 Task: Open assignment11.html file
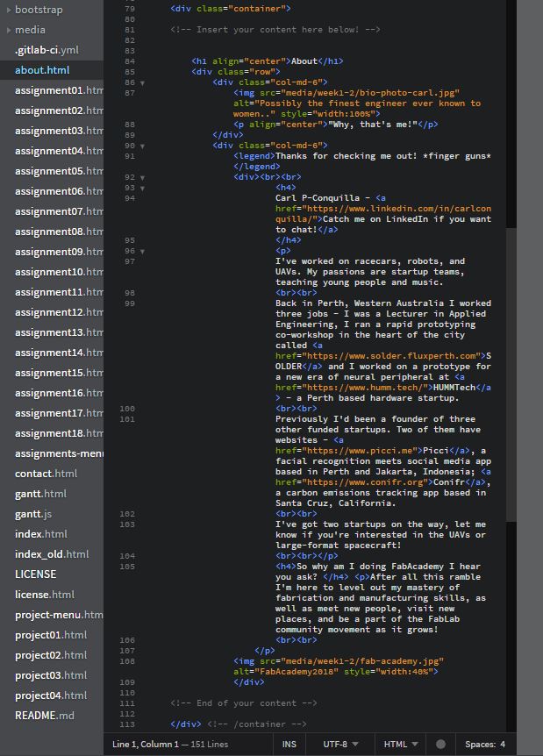(x=59, y=293)
